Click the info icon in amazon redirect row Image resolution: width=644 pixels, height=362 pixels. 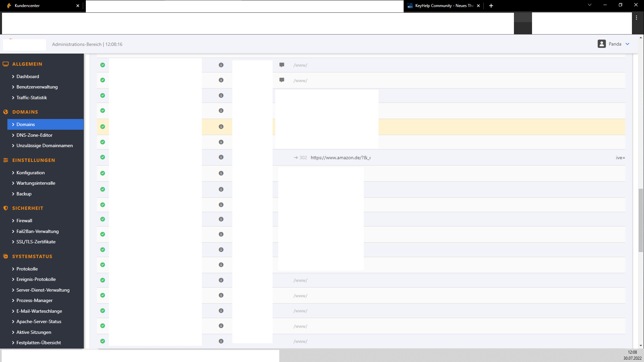coord(221,157)
